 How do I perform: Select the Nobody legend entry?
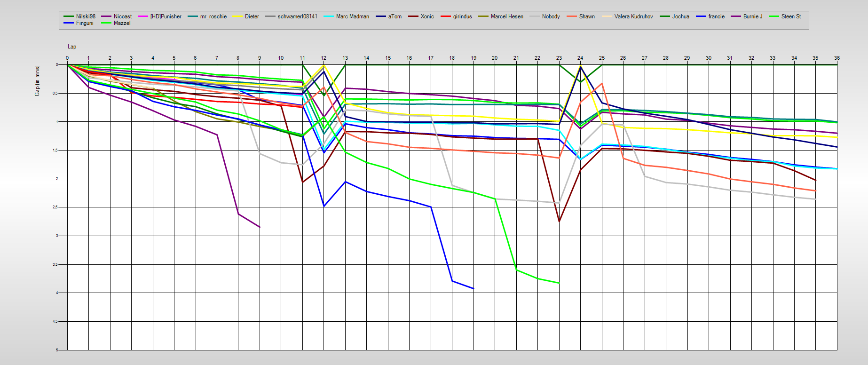(x=551, y=16)
